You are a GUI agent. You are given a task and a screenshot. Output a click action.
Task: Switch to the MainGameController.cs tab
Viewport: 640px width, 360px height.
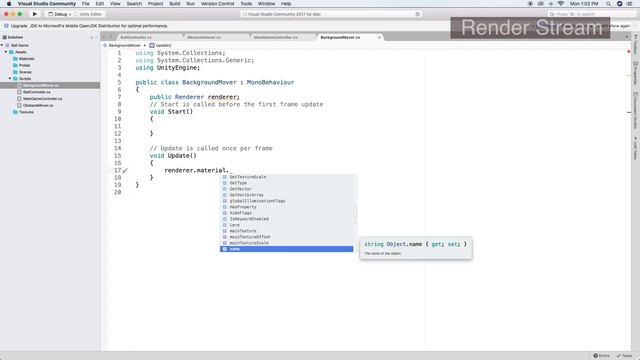276,37
